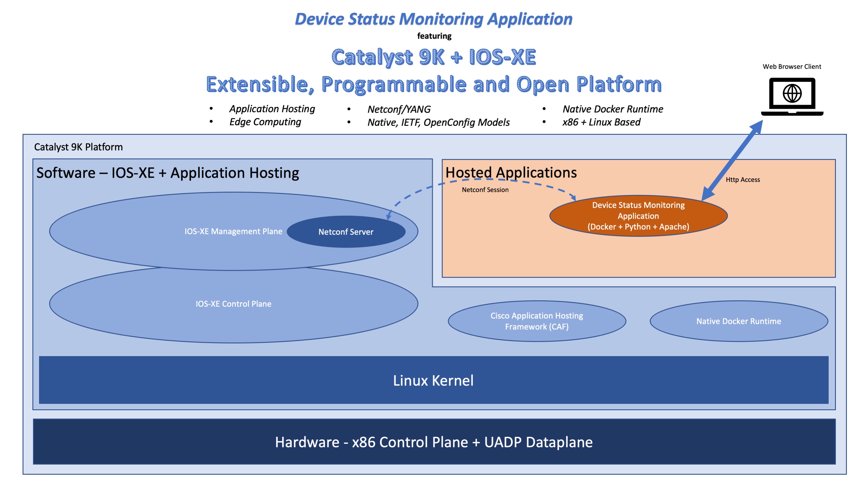Select the IOS-XE Control Plane ellipse
868x488 pixels.
[x=233, y=304]
